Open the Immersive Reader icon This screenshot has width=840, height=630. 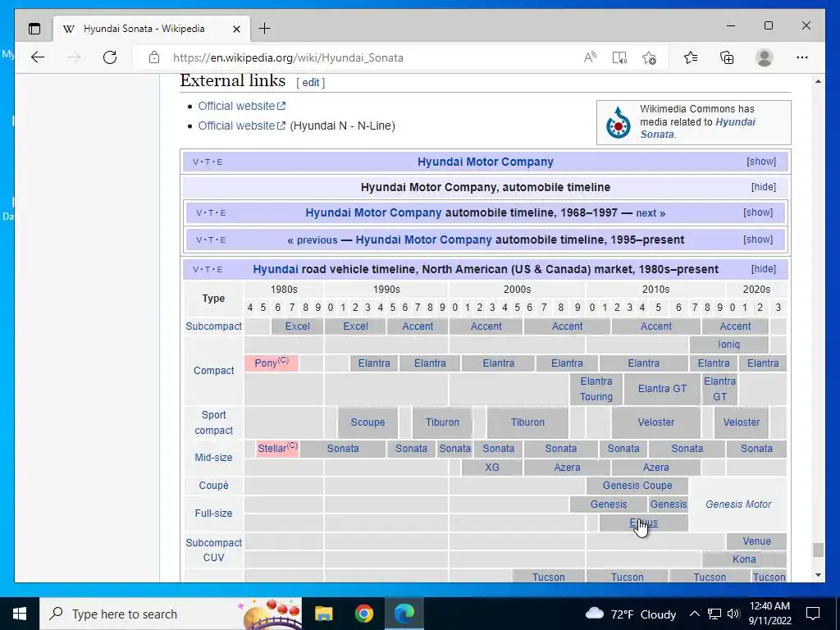[x=619, y=57]
